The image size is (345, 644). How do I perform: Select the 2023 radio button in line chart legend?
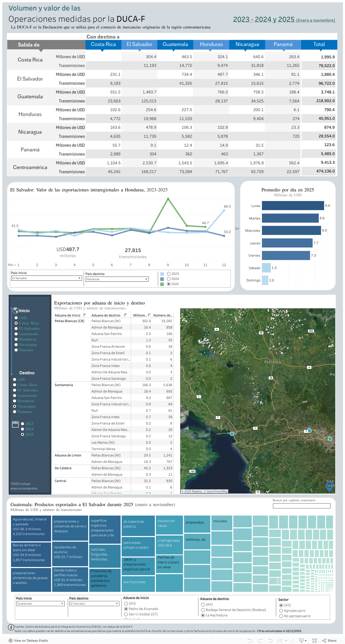click(x=169, y=274)
